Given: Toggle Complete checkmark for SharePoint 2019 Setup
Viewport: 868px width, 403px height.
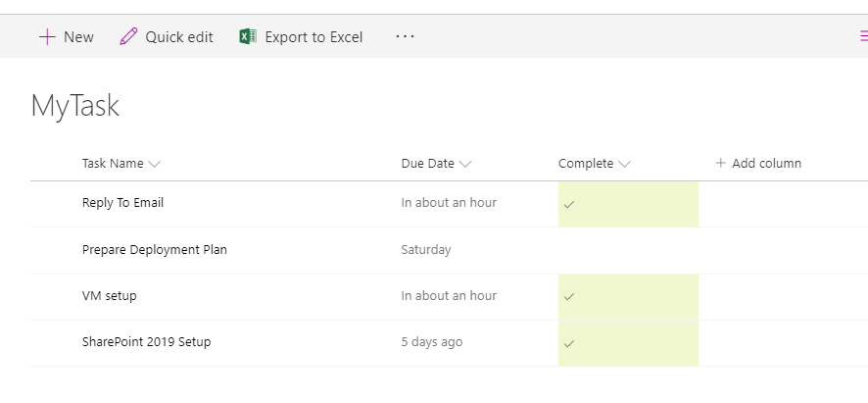Looking at the screenshot, I should [x=569, y=343].
